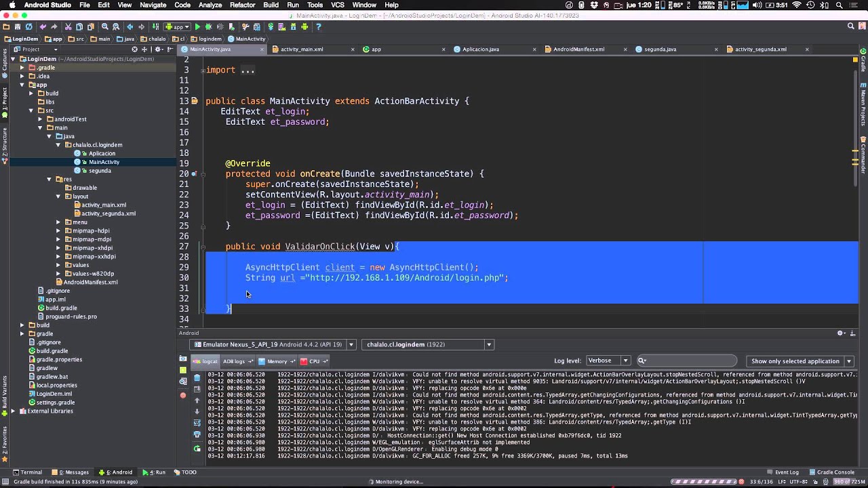This screenshot has width=868, height=488.
Task: Click the Synchronize toolbar icon
Action: (29, 27)
